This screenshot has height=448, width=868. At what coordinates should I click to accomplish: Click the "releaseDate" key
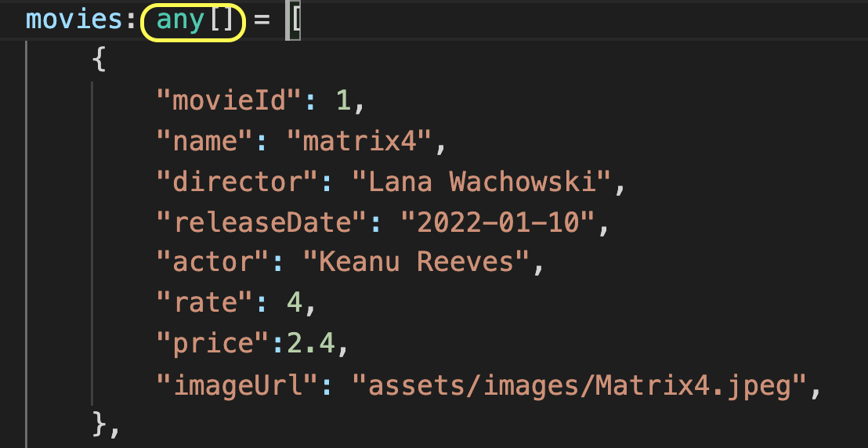(x=262, y=222)
